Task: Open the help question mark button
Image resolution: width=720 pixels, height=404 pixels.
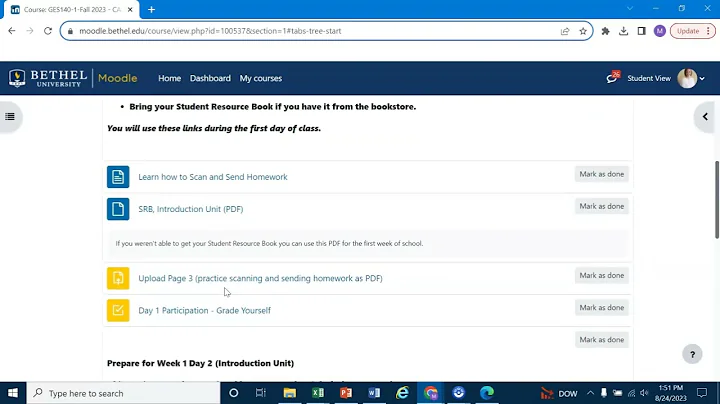Action: (692, 354)
